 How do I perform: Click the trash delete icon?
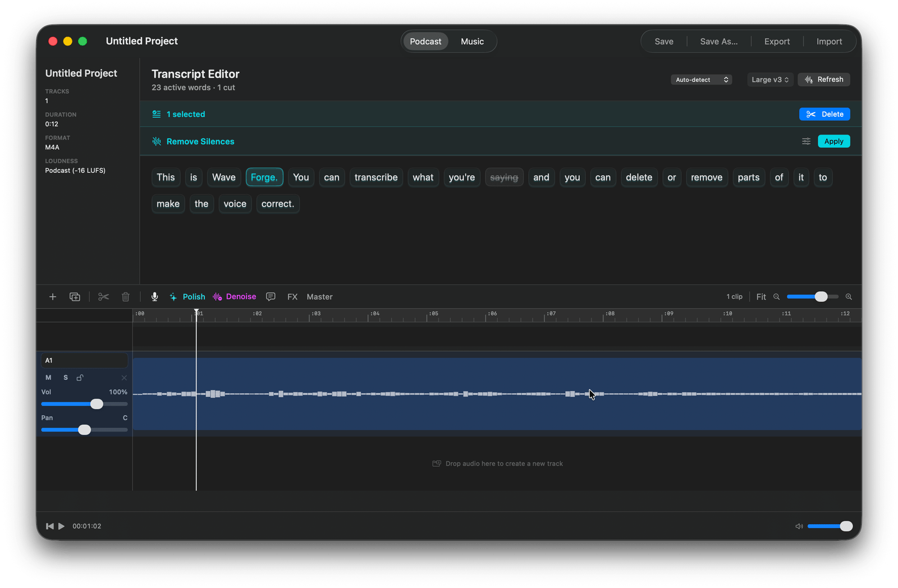(126, 297)
